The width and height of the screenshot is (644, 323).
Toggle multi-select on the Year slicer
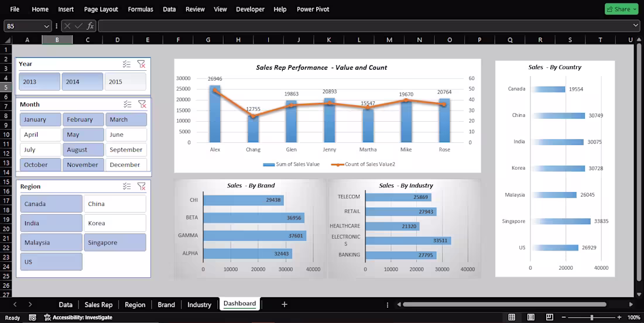(126, 64)
